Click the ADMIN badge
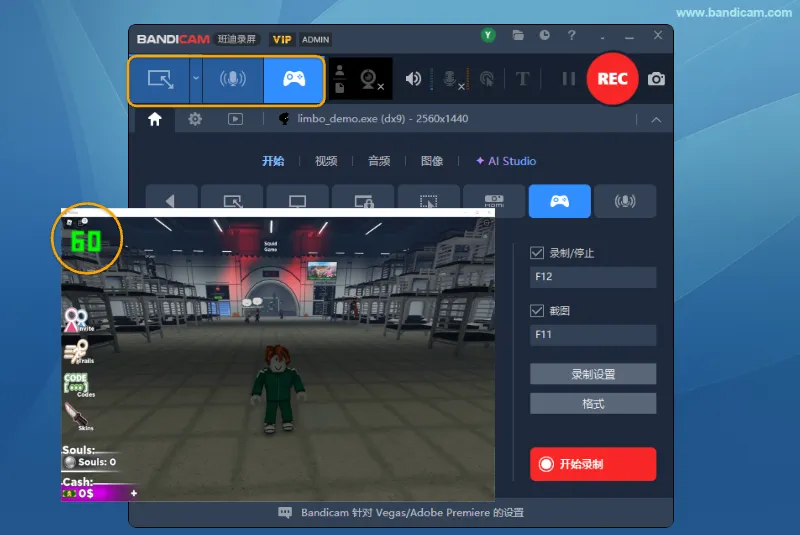800x535 pixels. tap(315, 39)
